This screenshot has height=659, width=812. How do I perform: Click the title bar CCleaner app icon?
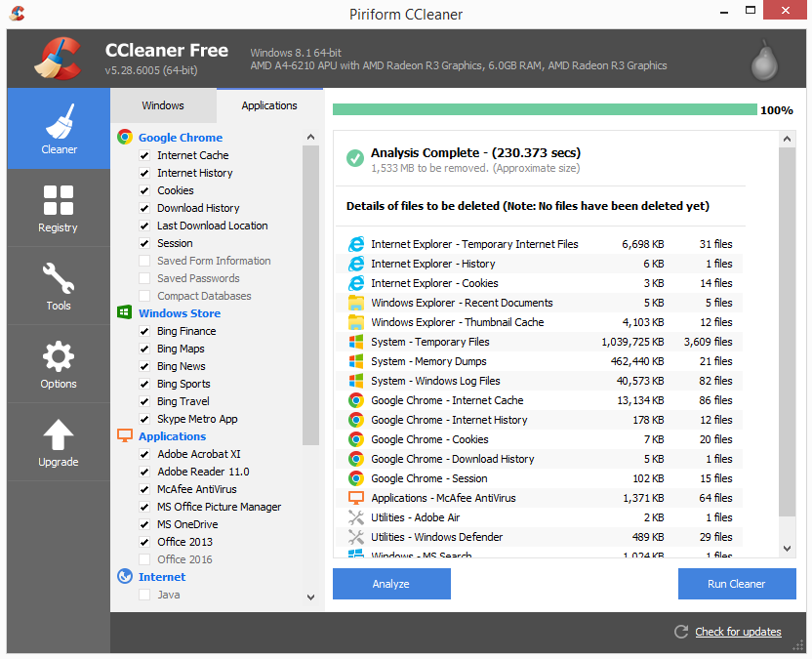[18, 13]
